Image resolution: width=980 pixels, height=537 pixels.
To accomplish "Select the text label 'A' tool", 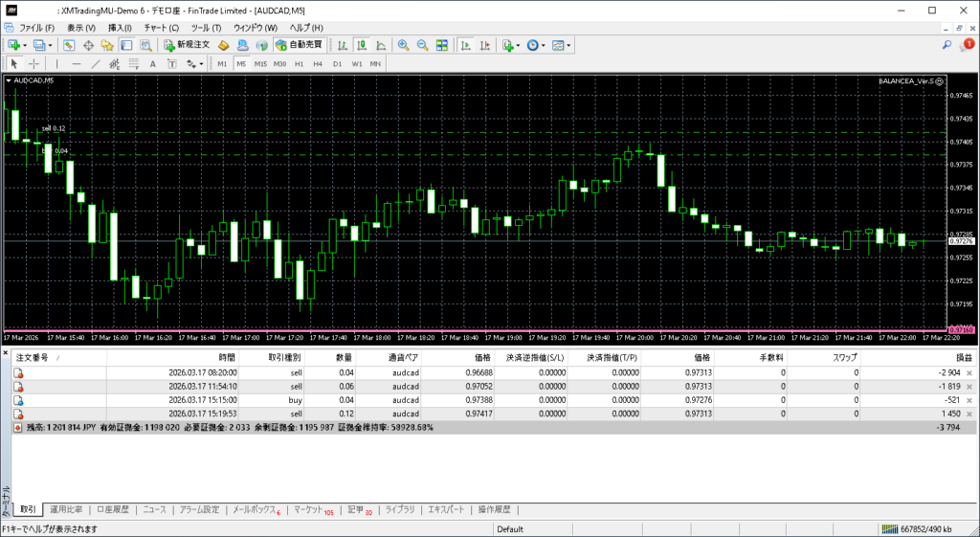I will coord(153,64).
